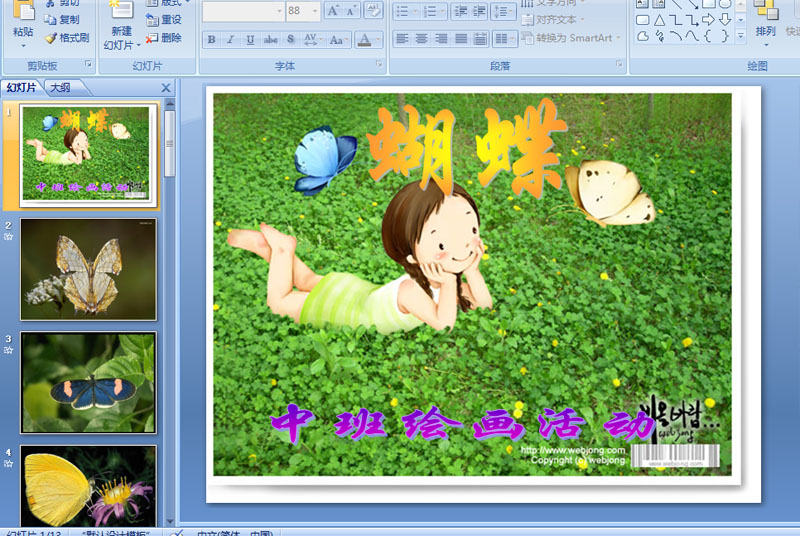
Task: Select the right arrow shape
Action: coord(708,20)
